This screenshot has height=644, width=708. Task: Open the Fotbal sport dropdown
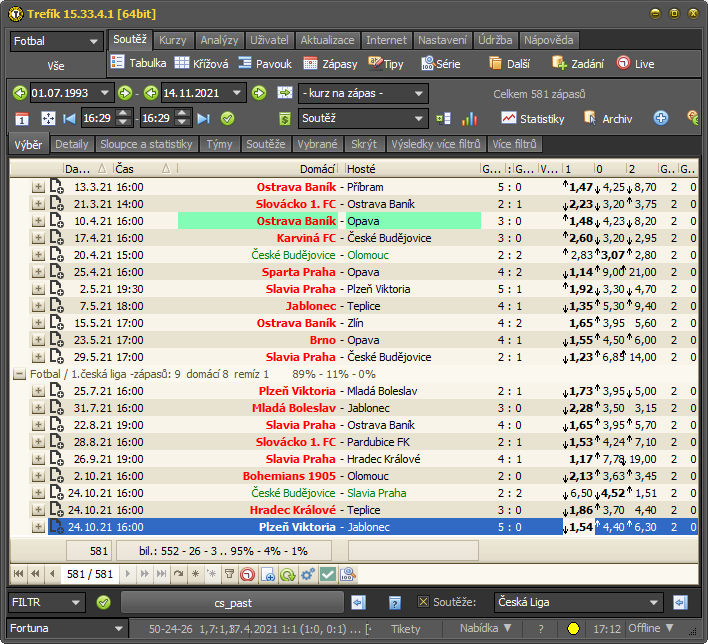[56, 41]
